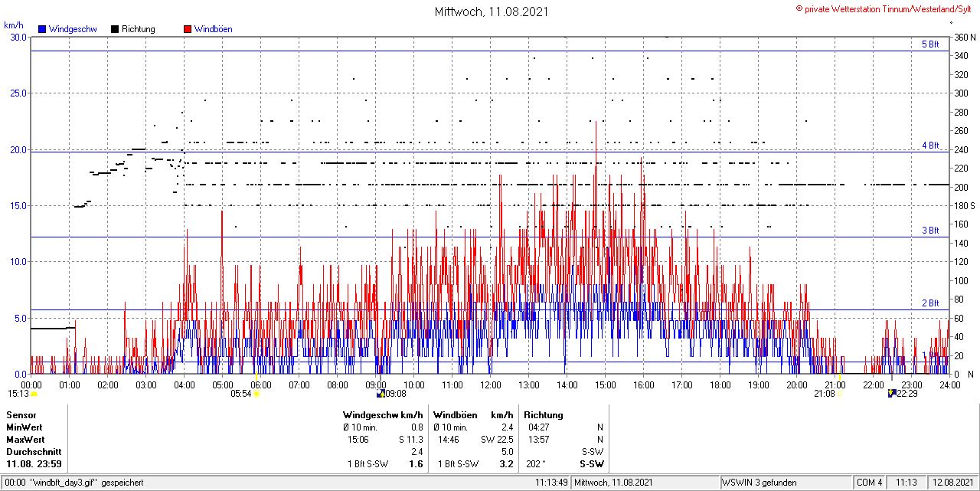Click the MaxWert row header
This screenshot has height=491, width=980.
pyautogui.click(x=25, y=440)
